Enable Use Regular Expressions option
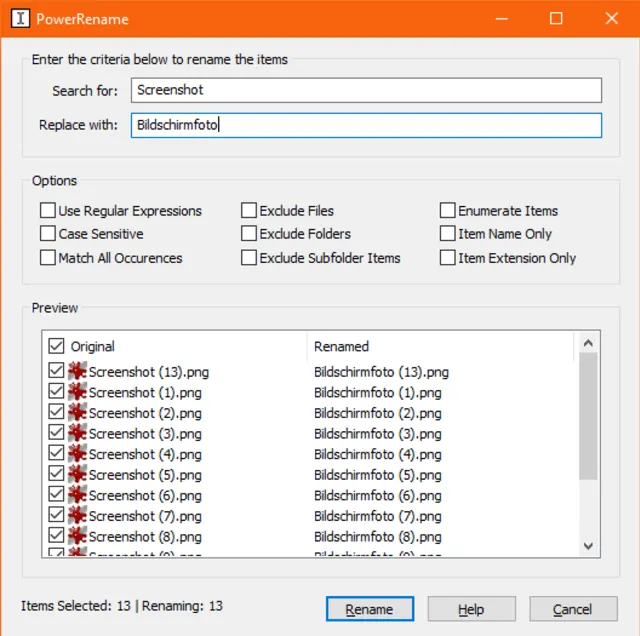Image resolution: width=640 pixels, height=636 pixels. coord(48,211)
